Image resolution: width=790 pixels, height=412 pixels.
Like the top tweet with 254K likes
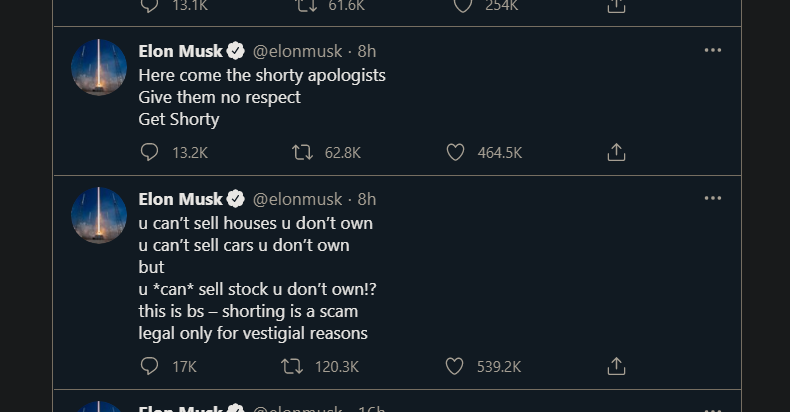pyautogui.click(x=462, y=6)
